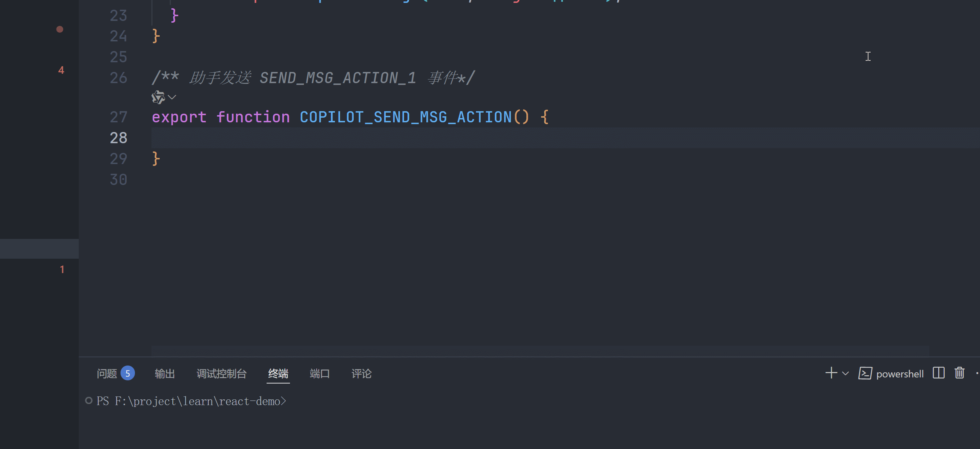Click the circle indicator before the PS prompt
This screenshot has height=449, width=980.
click(x=89, y=400)
